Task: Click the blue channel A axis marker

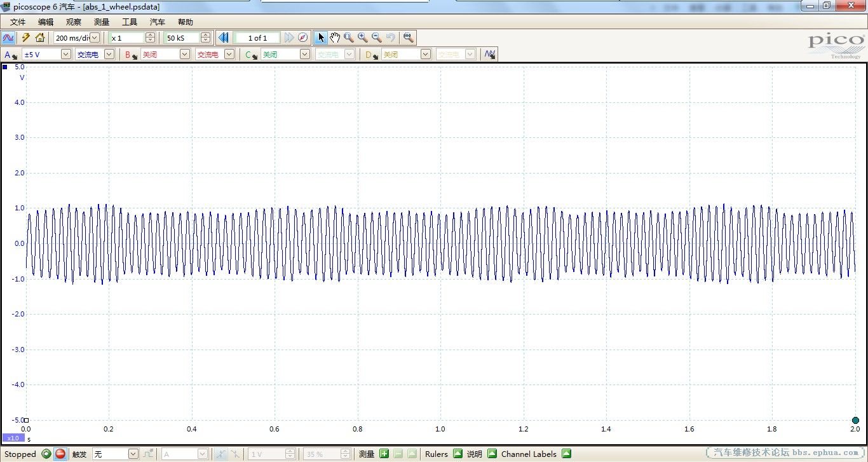Action: (x=5, y=67)
